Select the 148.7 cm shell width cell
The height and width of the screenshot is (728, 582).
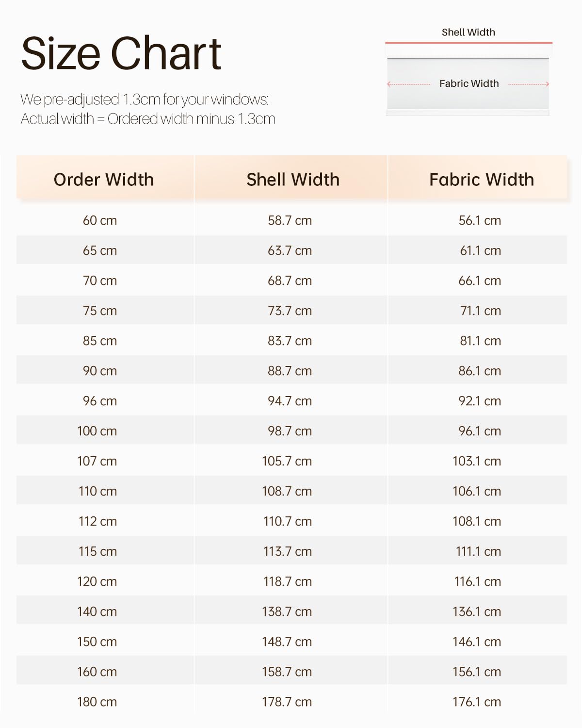click(x=287, y=642)
